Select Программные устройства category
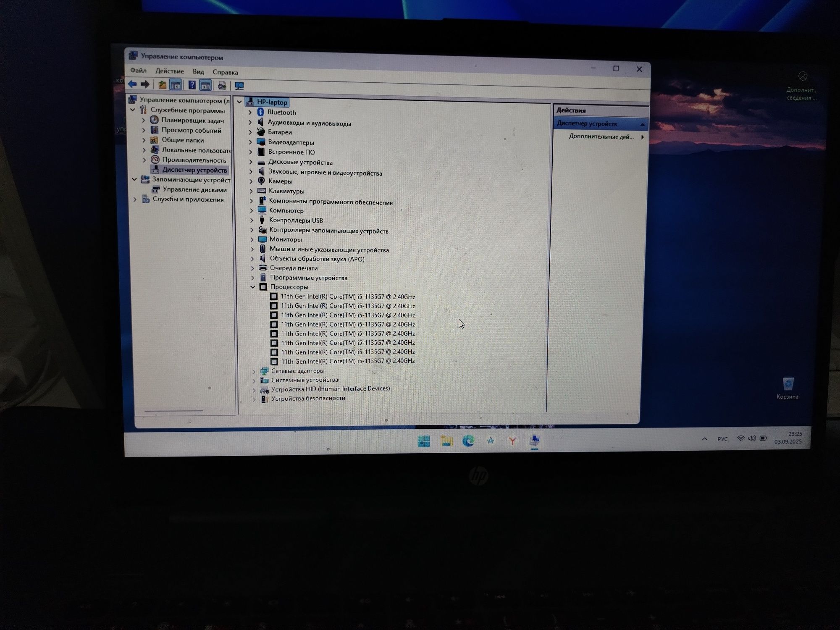 point(309,278)
